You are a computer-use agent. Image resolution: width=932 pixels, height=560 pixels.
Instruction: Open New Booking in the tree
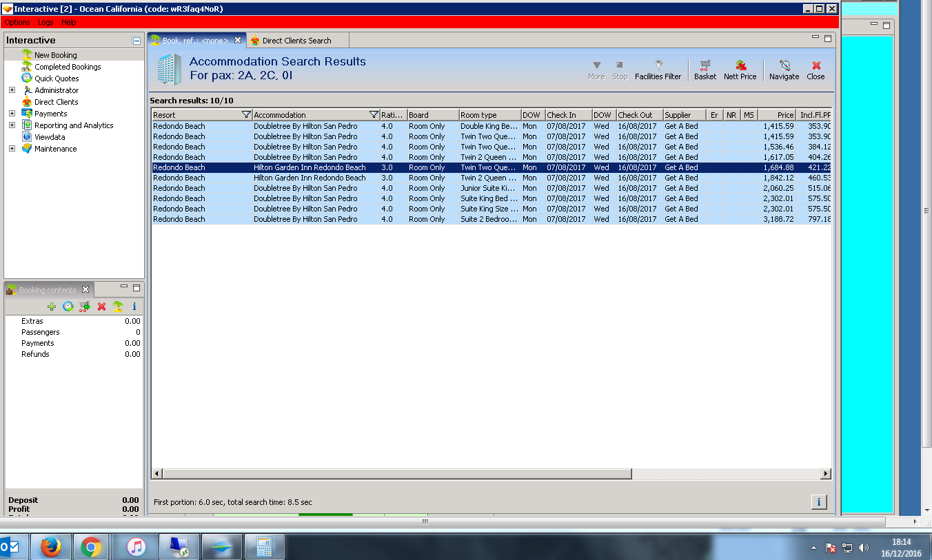[56, 55]
